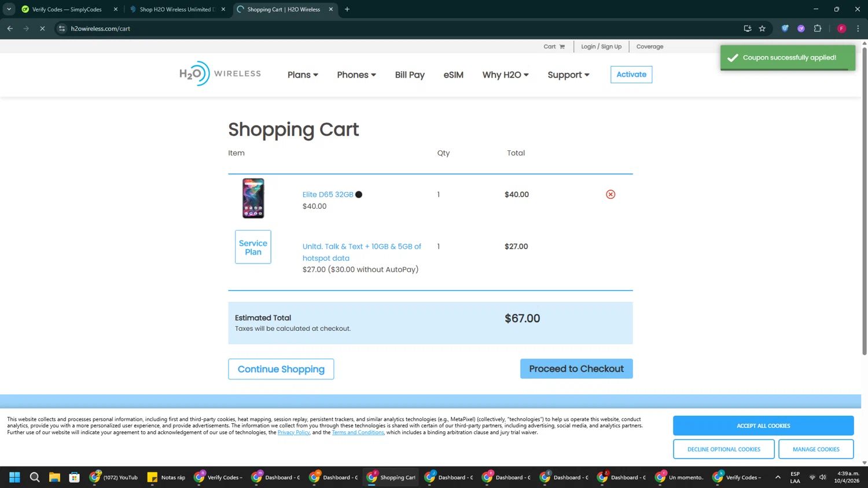Click the $67.00 estimated total
Screen dimensions: 868x488
(x=522, y=319)
